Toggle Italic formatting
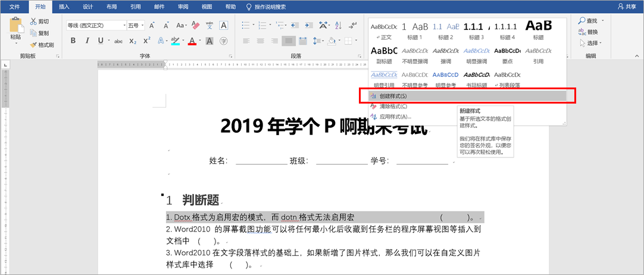The width and height of the screenshot is (644, 275). pyautogui.click(x=87, y=40)
